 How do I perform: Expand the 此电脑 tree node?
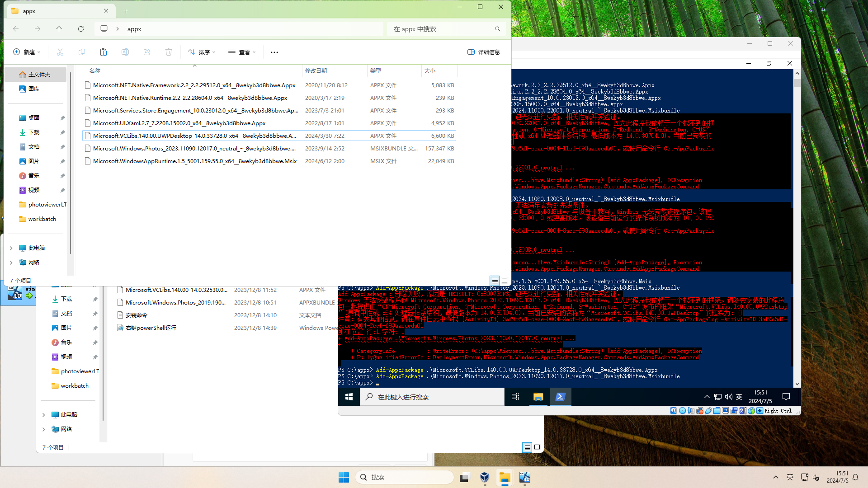click(11, 248)
